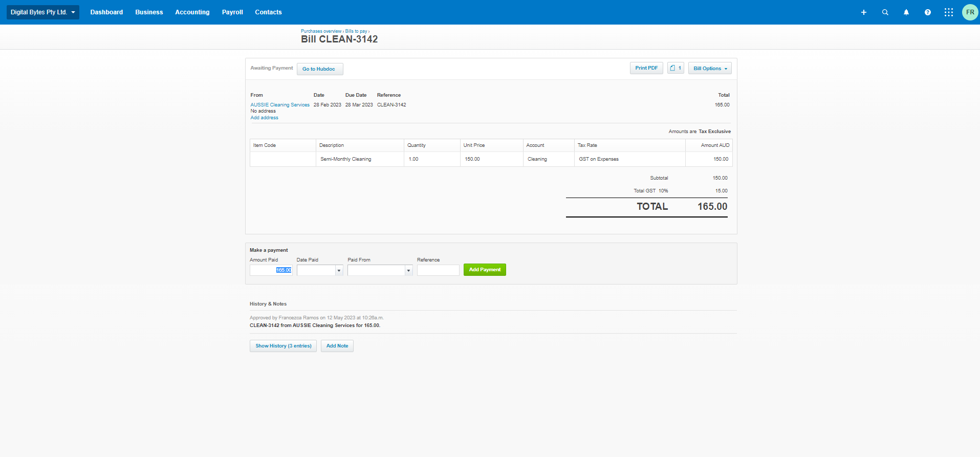Click the 28 Mar 2023 due date value
The image size is (980, 457).
point(359,105)
